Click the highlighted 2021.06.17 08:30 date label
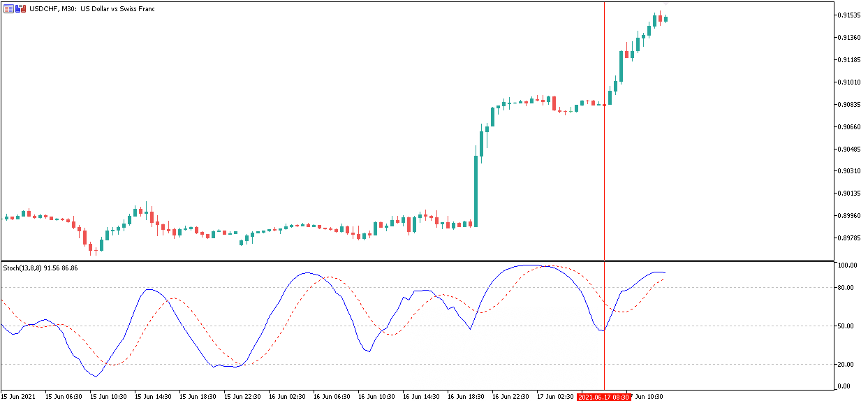The height and width of the screenshot is (401, 868). click(604, 396)
